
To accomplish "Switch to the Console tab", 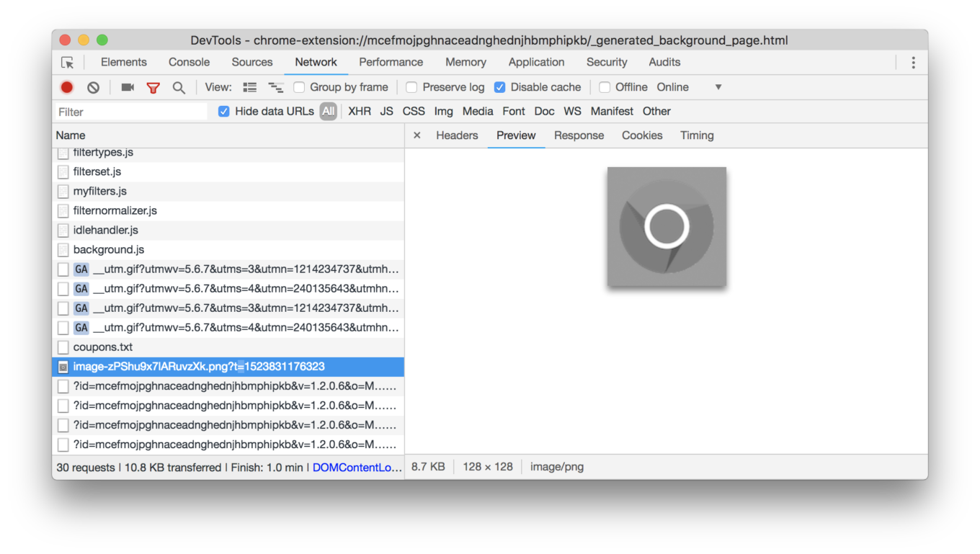I will pyautogui.click(x=189, y=62).
